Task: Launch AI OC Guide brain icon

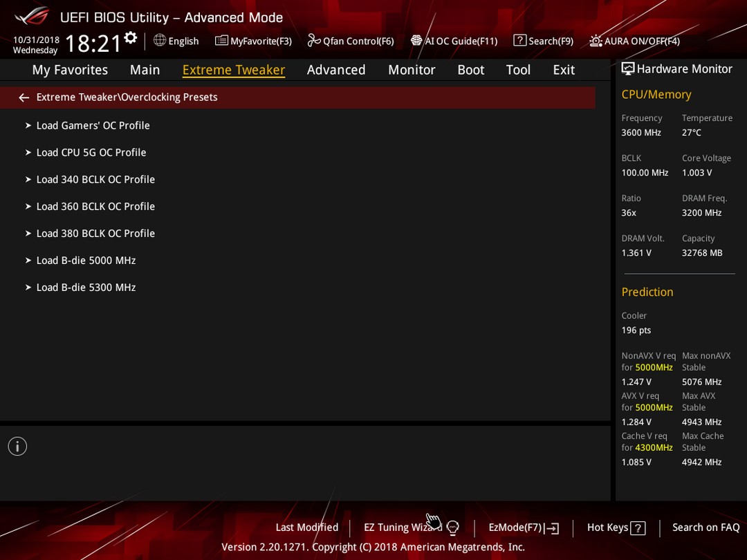Action: click(x=416, y=41)
